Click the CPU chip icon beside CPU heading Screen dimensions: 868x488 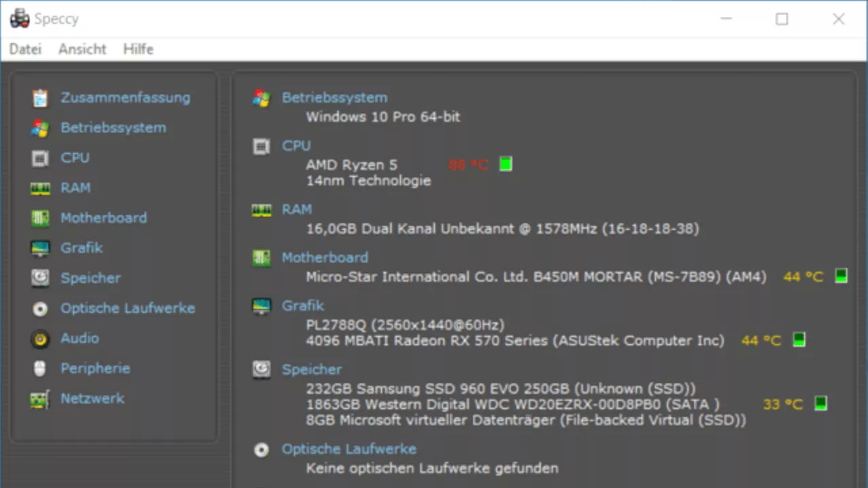[x=261, y=146]
